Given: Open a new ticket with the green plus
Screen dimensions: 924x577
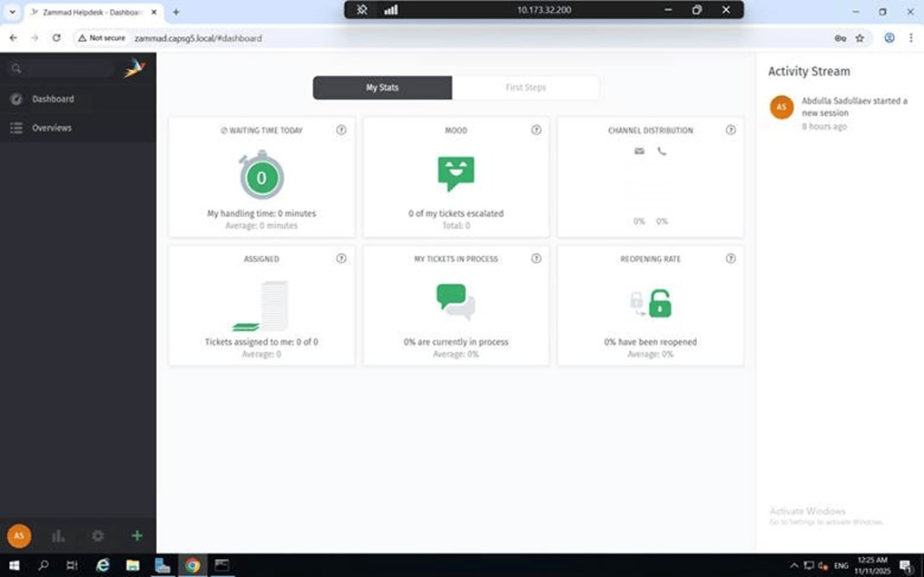Looking at the screenshot, I should [136, 535].
